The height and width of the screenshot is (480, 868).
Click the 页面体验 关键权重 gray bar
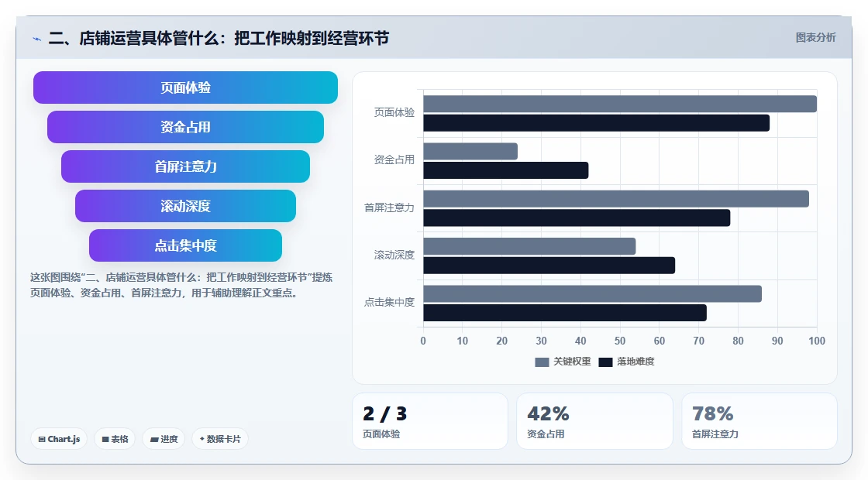coord(620,104)
